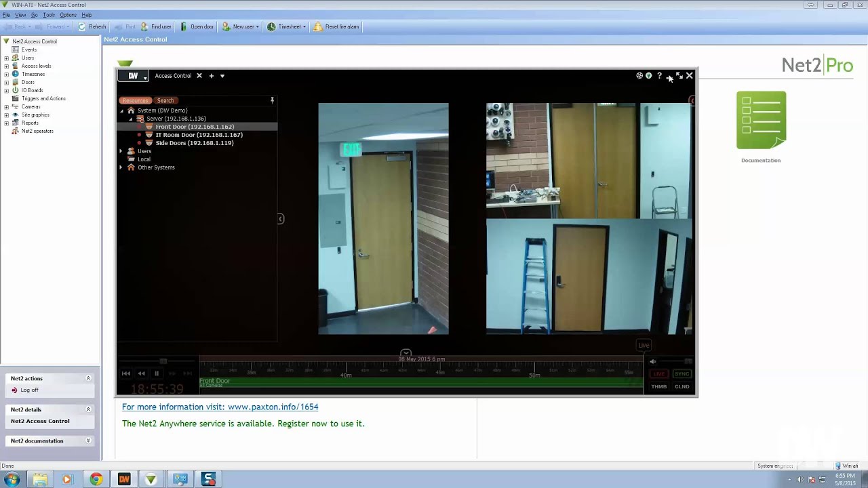Jump to previous chunk in playback
The width and height of the screenshot is (868, 488).
click(126, 373)
